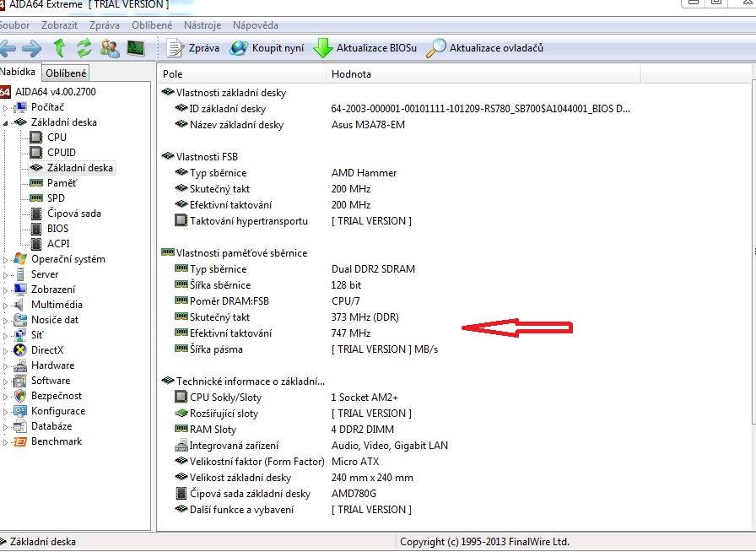The image size is (756, 552).
Task: Select the Velikost základní desky row
Action: [294, 478]
